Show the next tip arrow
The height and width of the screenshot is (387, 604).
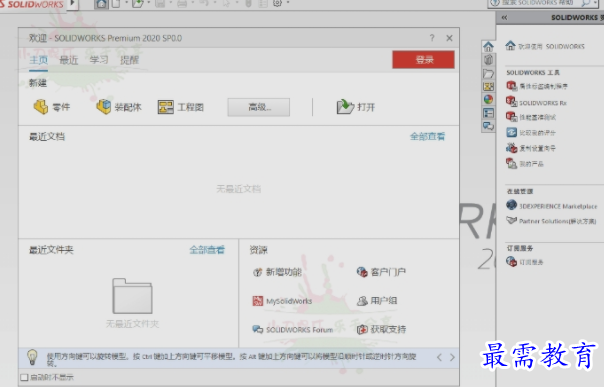pyautogui.click(x=452, y=357)
